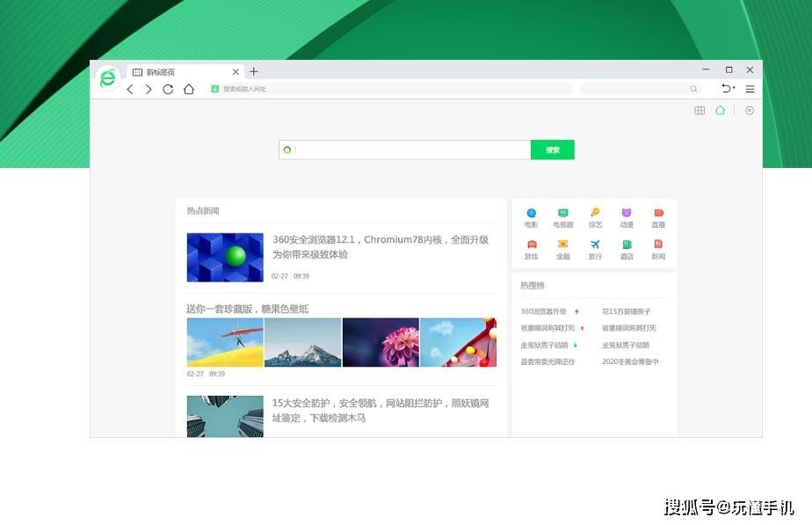812x525 pixels.
Task: Click the toolbar search box
Action: 640,89
